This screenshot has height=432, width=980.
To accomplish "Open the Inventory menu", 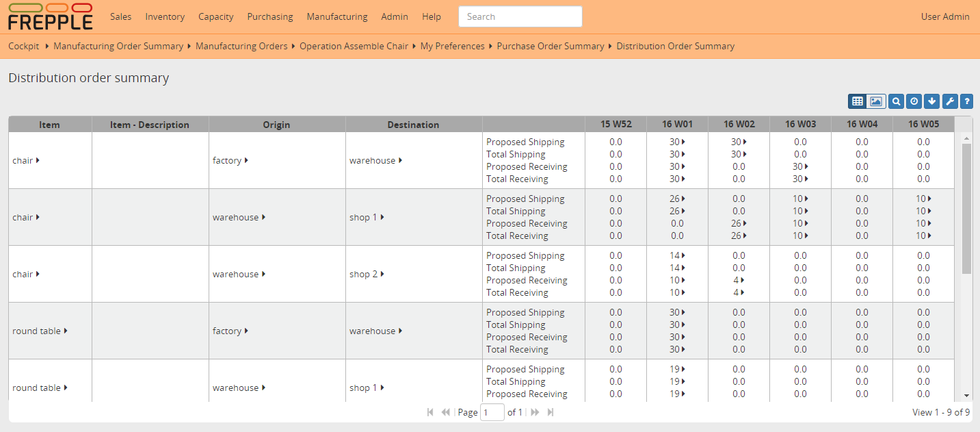I will 165,16.
